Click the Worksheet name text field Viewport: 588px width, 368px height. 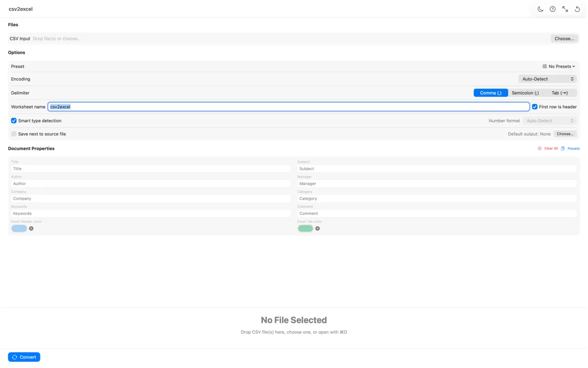[184, 106]
